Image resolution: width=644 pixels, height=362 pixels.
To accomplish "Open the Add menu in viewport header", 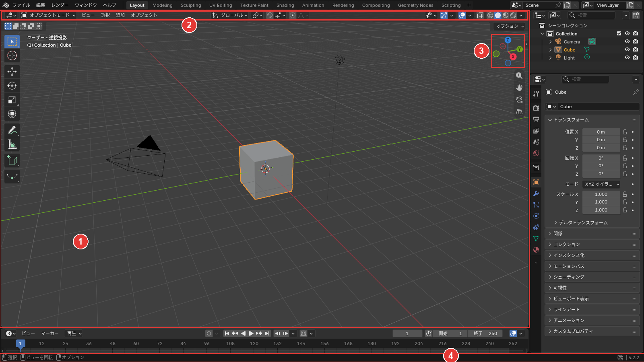I will [x=120, y=15].
